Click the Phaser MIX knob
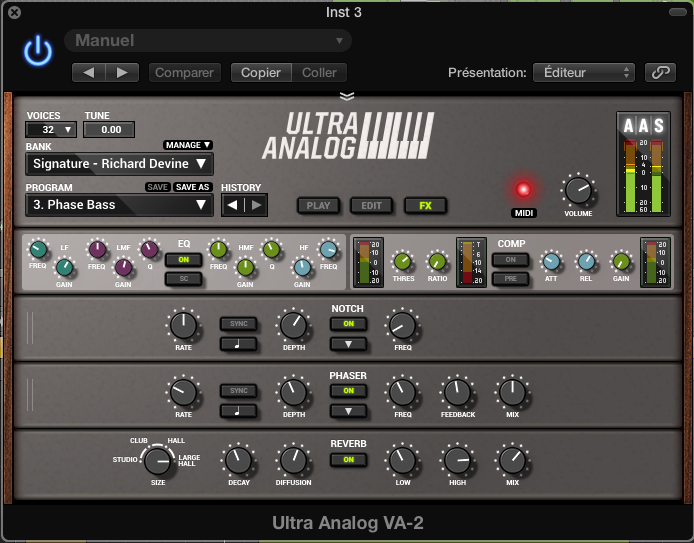The image size is (694, 543). [x=513, y=392]
